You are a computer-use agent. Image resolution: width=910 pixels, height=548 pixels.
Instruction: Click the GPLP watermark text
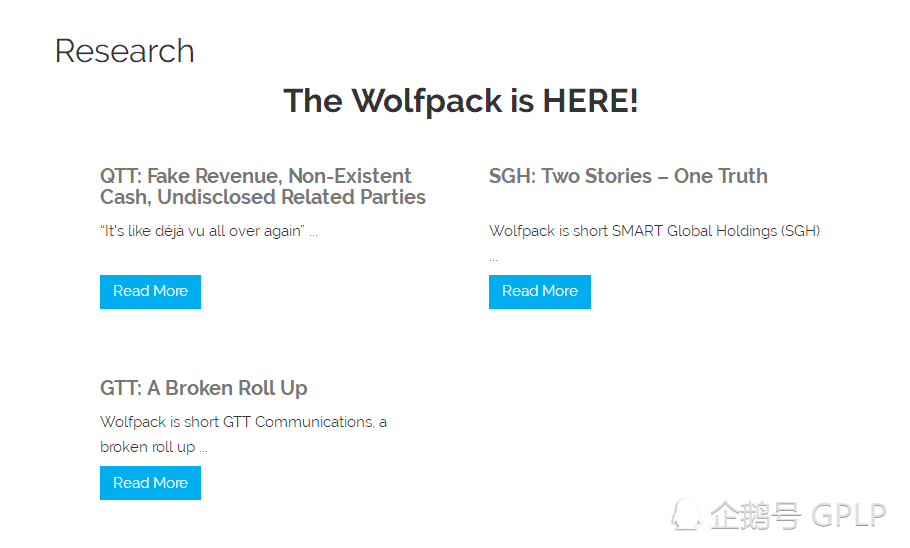(x=848, y=516)
